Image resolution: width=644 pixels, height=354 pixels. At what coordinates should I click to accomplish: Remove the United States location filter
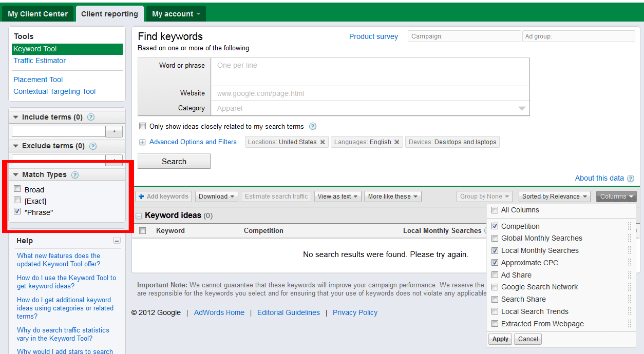coord(323,142)
